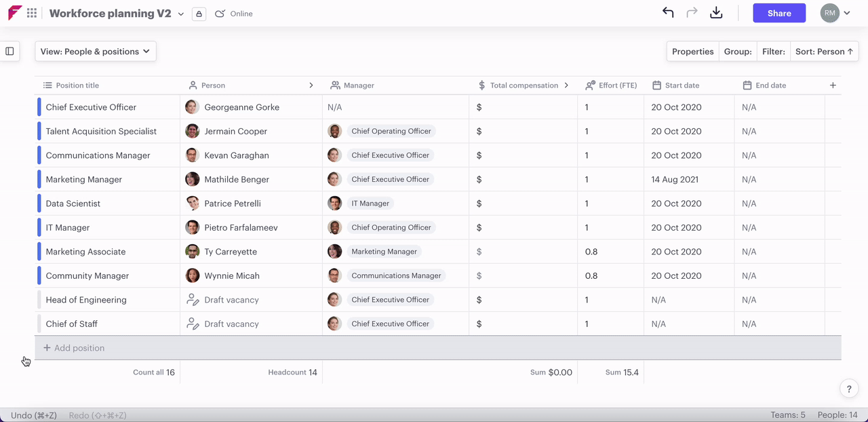
Task: Toggle the left sidebar panel icon
Action: click(x=9, y=51)
